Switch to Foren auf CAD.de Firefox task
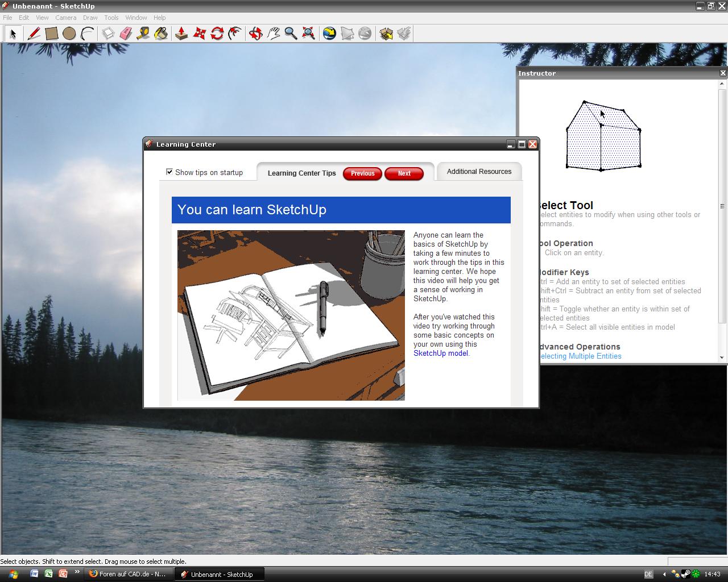728x582 pixels. coord(128,574)
